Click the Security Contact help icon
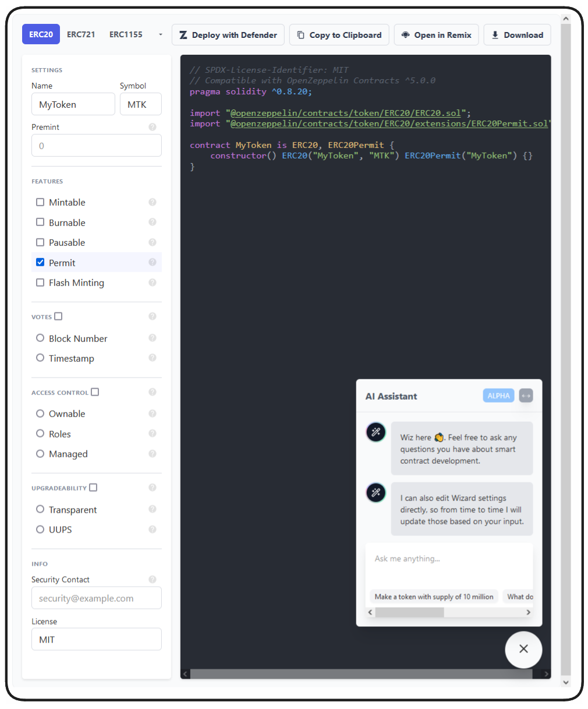588x709 pixels. click(153, 579)
